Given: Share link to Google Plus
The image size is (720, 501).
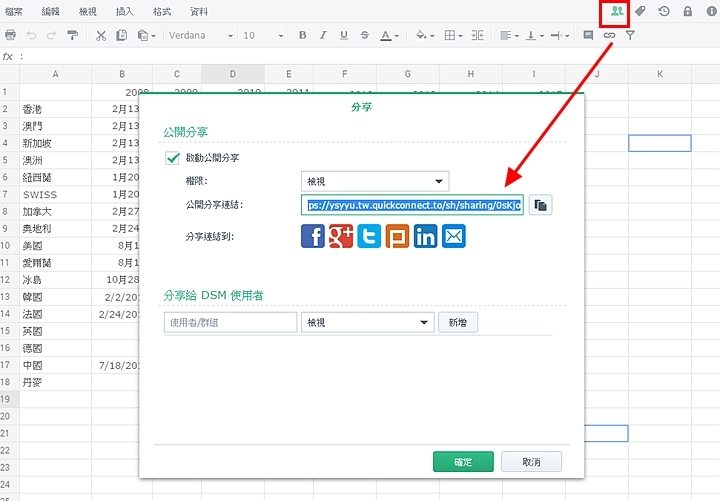Looking at the screenshot, I should (x=341, y=236).
